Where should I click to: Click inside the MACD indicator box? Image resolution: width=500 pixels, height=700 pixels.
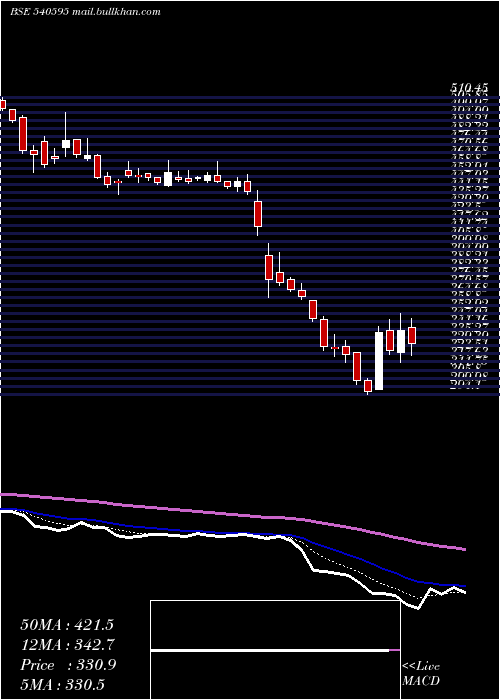pos(275,650)
